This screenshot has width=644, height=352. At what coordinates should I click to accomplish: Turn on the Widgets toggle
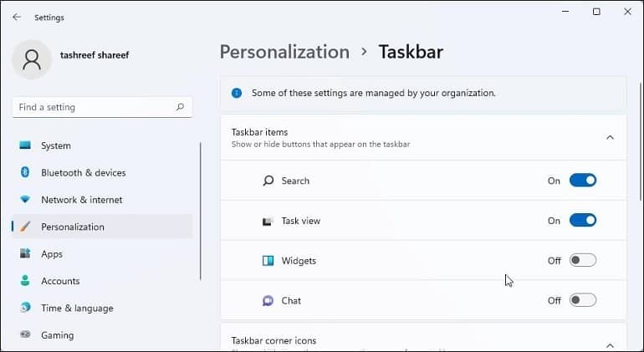click(582, 260)
